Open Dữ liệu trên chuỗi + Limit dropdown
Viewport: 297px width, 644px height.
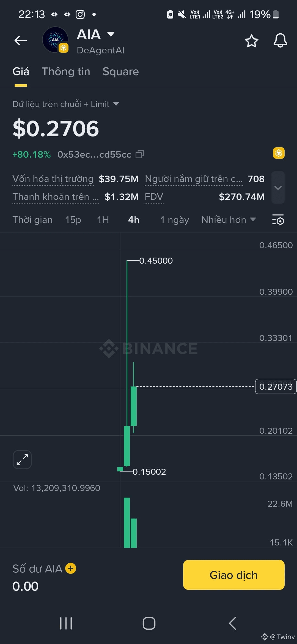pyautogui.click(x=65, y=104)
